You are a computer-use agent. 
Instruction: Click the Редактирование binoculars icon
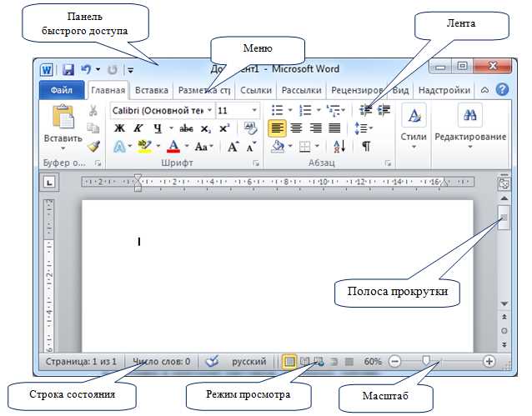tap(470, 115)
